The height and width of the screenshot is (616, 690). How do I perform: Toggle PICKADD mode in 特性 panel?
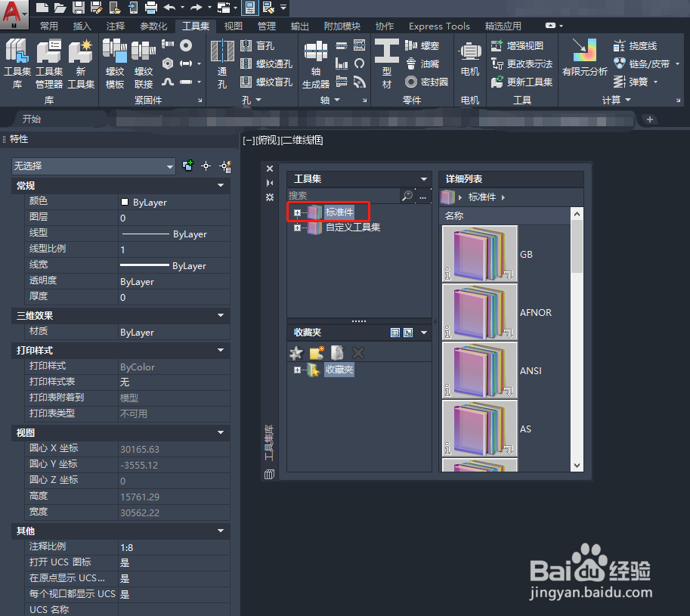(188, 166)
